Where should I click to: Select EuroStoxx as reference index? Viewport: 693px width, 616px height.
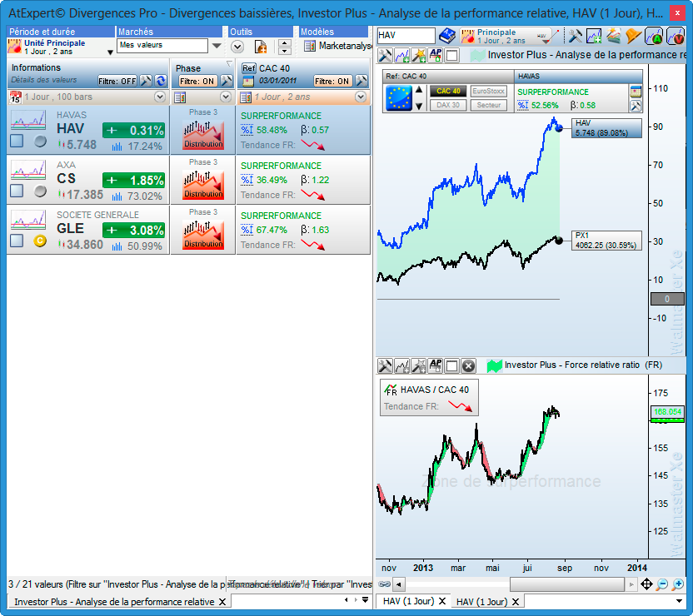click(488, 91)
